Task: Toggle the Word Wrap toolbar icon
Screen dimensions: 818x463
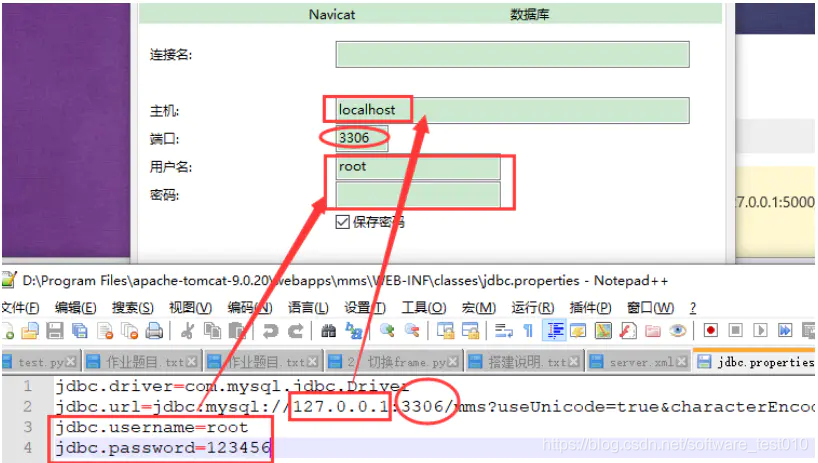Action: pyautogui.click(x=503, y=331)
